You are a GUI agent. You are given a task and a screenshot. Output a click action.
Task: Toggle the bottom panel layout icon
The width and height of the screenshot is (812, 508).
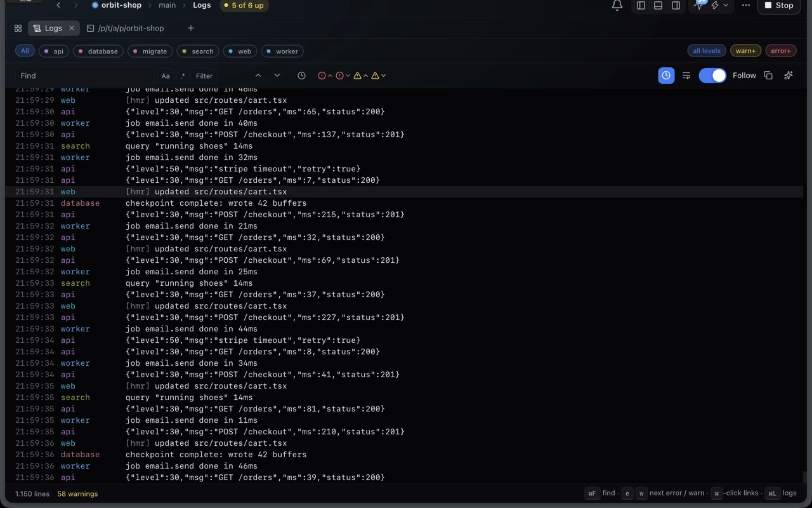coord(658,6)
